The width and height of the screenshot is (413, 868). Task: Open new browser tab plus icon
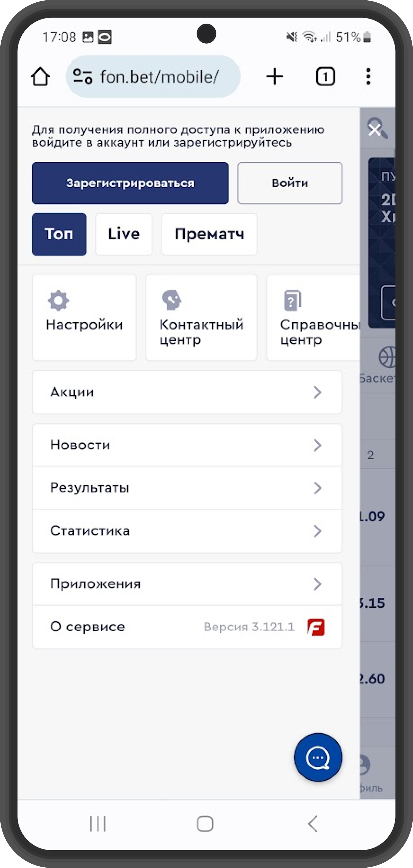click(275, 77)
